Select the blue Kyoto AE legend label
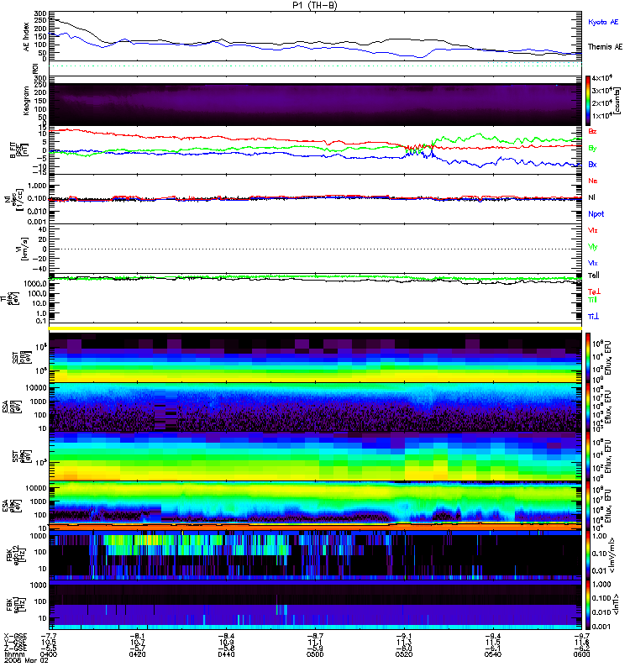The width and height of the screenshot is (630, 672). coord(603,22)
